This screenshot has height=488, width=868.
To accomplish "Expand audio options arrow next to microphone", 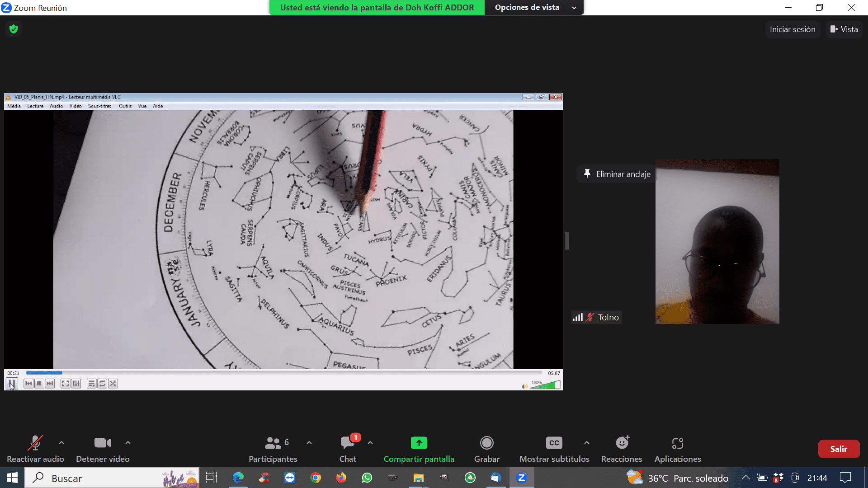I will [61, 443].
